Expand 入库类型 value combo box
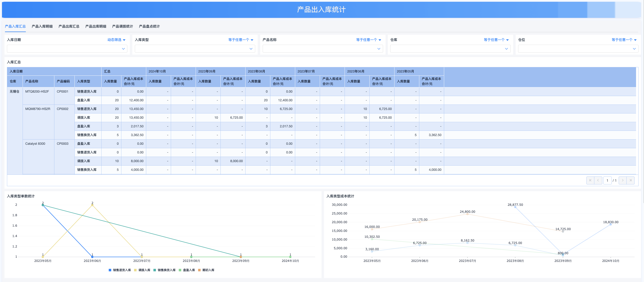644x282 pixels. [x=195, y=49]
